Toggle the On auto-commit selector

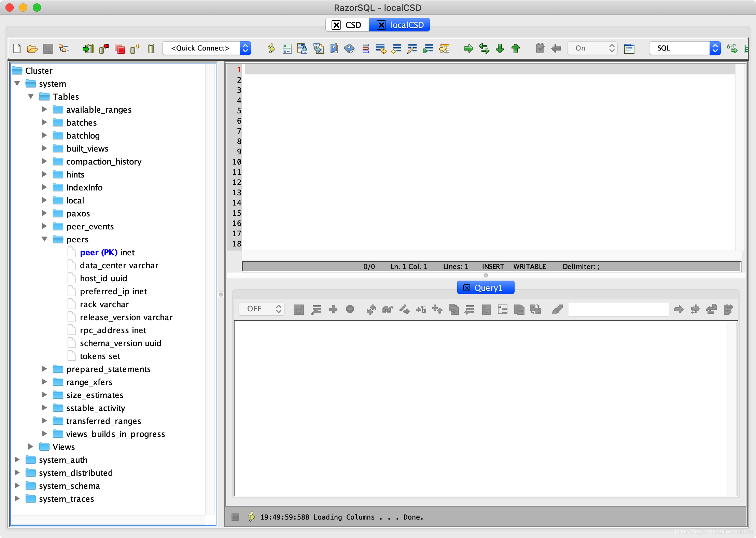tap(592, 48)
